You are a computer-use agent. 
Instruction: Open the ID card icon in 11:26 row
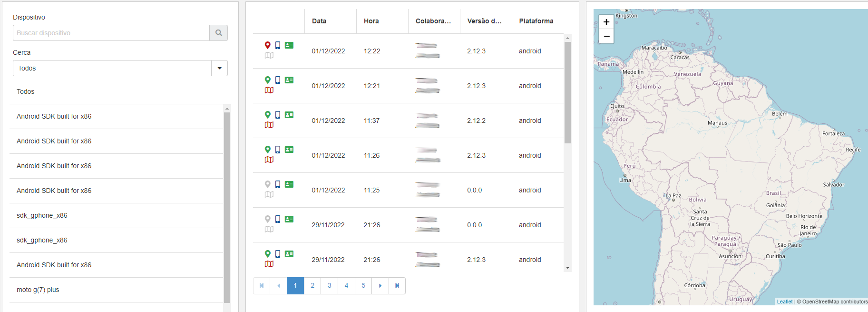pyautogui.click(x=289, y=150)
